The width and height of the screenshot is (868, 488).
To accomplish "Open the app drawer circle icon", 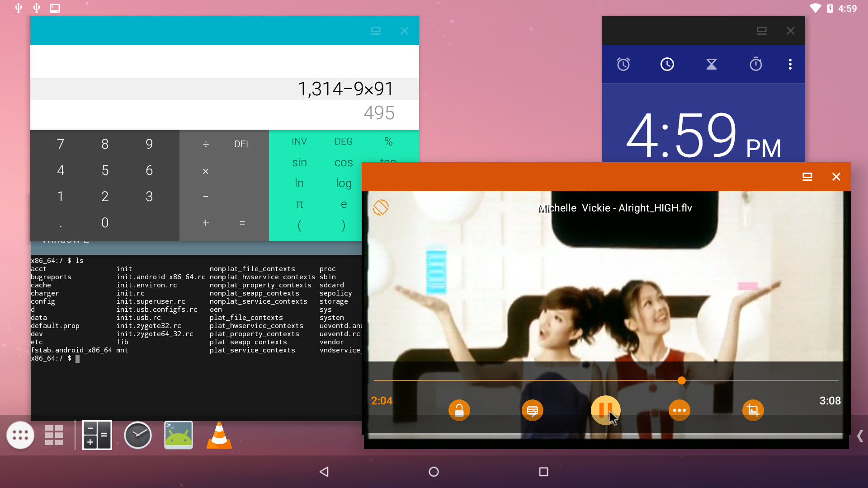I will [x=20, y=435].
